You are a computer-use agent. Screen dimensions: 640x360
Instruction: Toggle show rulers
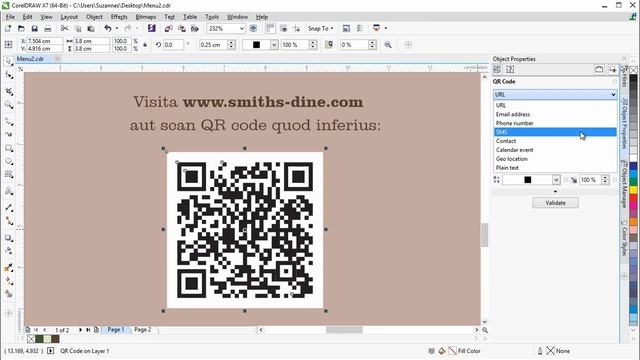point(270,29)
